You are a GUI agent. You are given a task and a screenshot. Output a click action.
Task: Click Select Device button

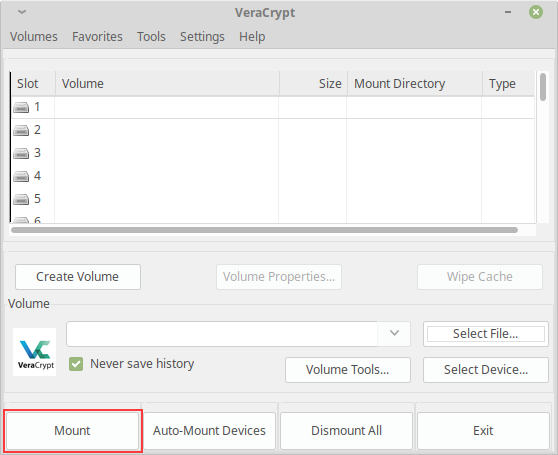[x=485, y=370]
